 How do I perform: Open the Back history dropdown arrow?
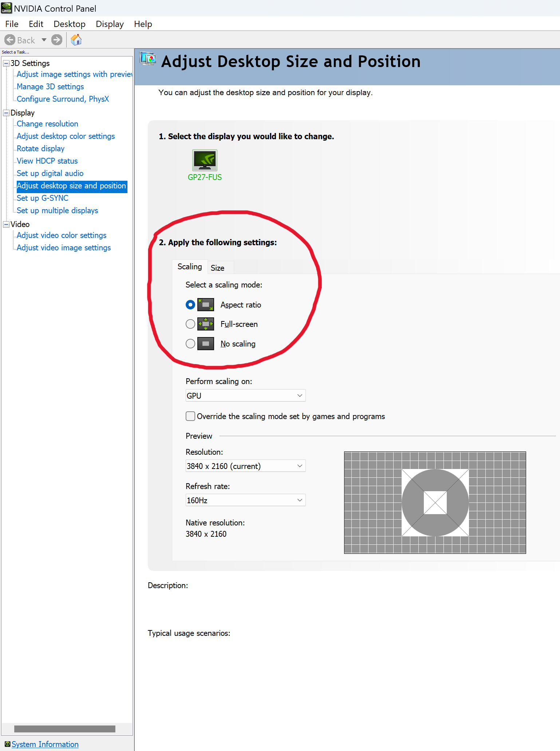tap(44, 40)
